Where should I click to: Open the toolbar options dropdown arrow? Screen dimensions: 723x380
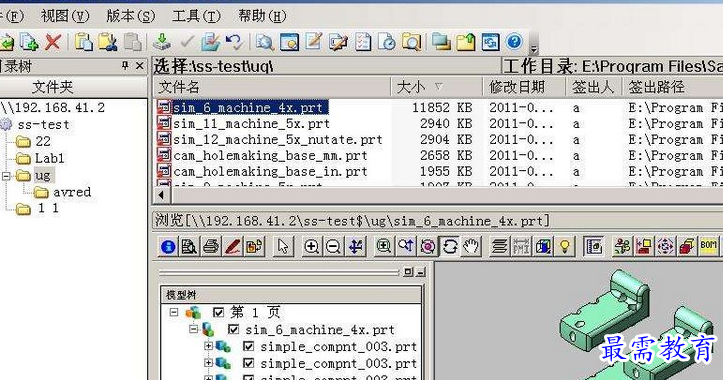[x=534, y=49]
